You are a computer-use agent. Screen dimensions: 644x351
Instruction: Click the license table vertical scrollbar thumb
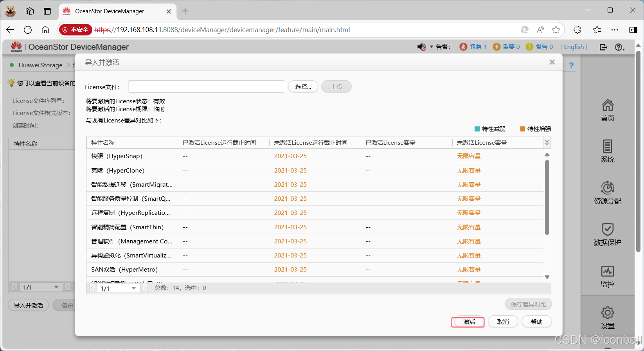point(547,198)
